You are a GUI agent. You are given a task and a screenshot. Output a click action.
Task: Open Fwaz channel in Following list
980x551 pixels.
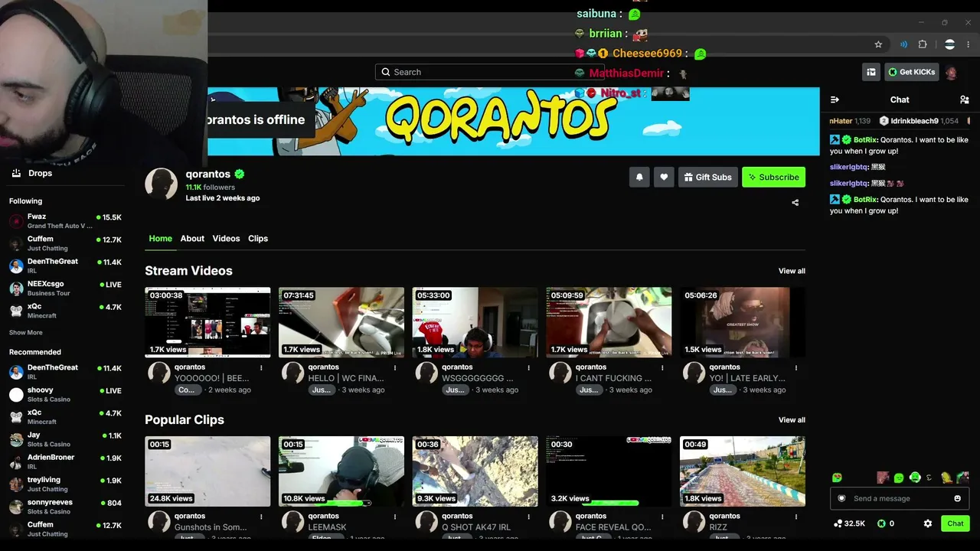65,221
